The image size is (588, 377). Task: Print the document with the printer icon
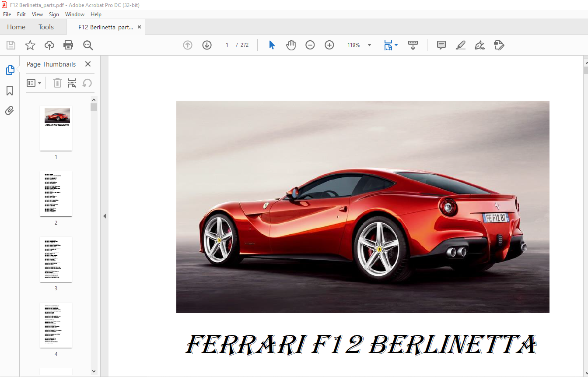[x=68, y=45]
